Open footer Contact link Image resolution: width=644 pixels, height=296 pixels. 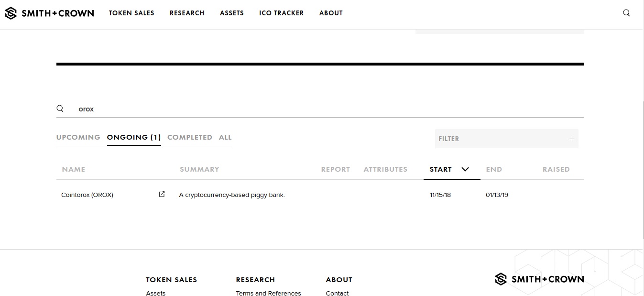pyautogui.click(x=338, y=293)
